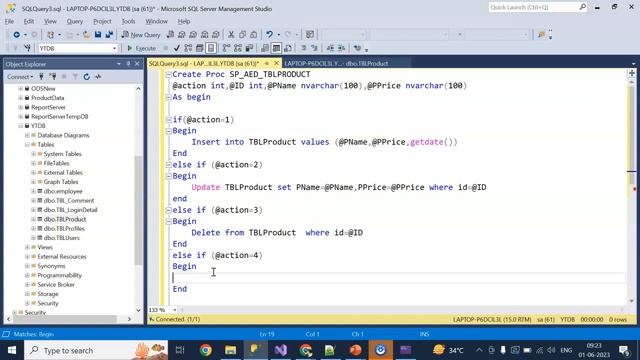This screenshot has width=640, height=360.
Task: Select dbo.employee table in the tree
Action: point(63,191)
